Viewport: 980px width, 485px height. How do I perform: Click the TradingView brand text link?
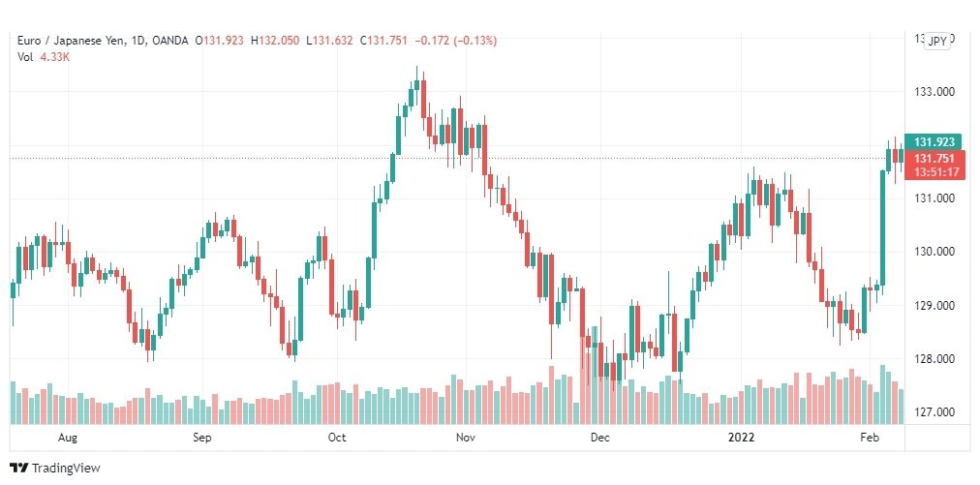point(66,469)
